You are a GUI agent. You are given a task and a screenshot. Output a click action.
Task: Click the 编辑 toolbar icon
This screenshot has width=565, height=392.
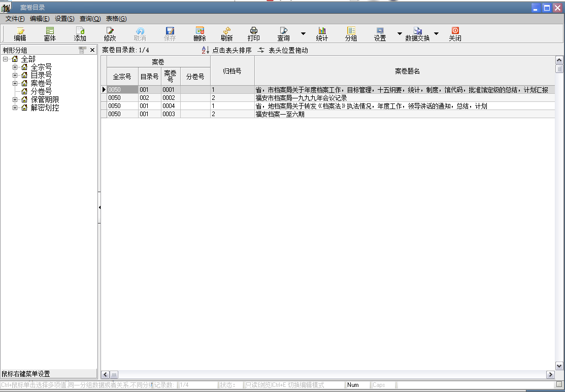(x=20, y=31)
